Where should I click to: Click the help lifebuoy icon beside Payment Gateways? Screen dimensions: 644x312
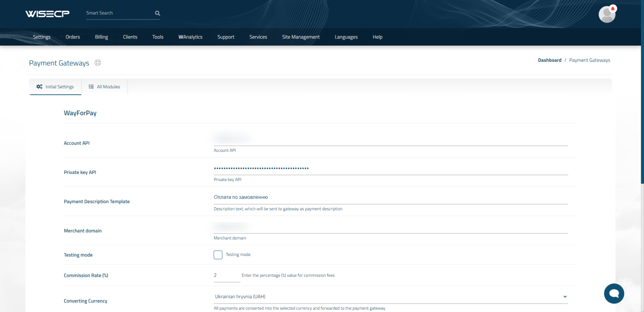pyautogui.click(x=98, y=63)
